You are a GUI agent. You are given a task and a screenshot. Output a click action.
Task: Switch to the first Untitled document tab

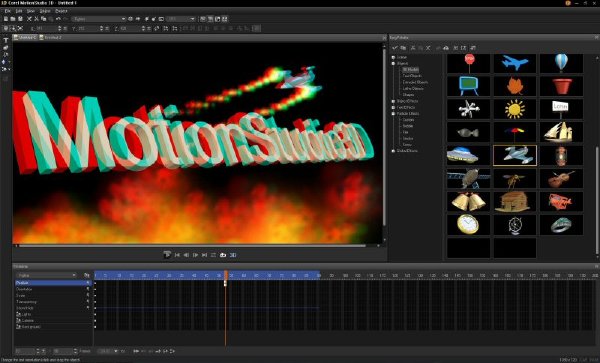pyautogui.click(x=25, y=37)
